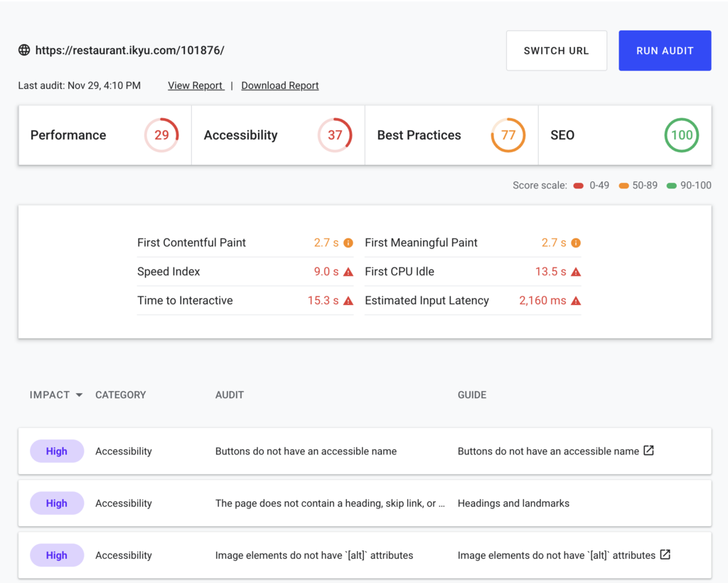Click the info icon beside First Meaningful Paint
The height and width of the screenshot is (583, 728).
pos(576,242)
